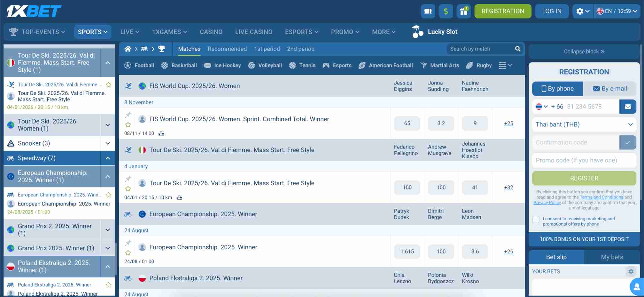Open the live chat support bubble
This screenshot has height=297, width=644.
[637, 287]
